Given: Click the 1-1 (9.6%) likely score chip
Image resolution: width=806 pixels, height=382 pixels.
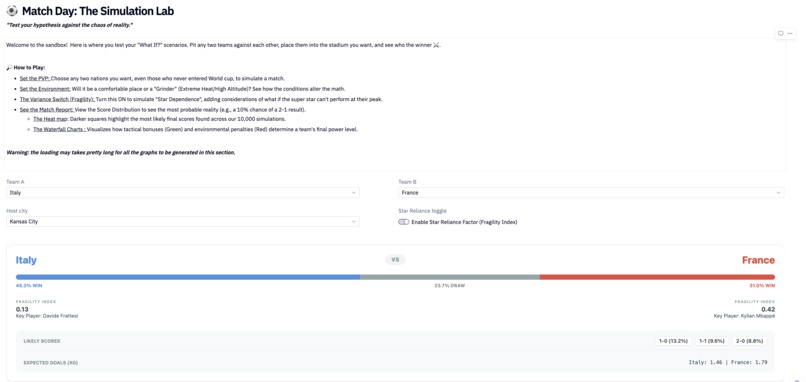Looking at the screenshot, I should coord(711,341).
